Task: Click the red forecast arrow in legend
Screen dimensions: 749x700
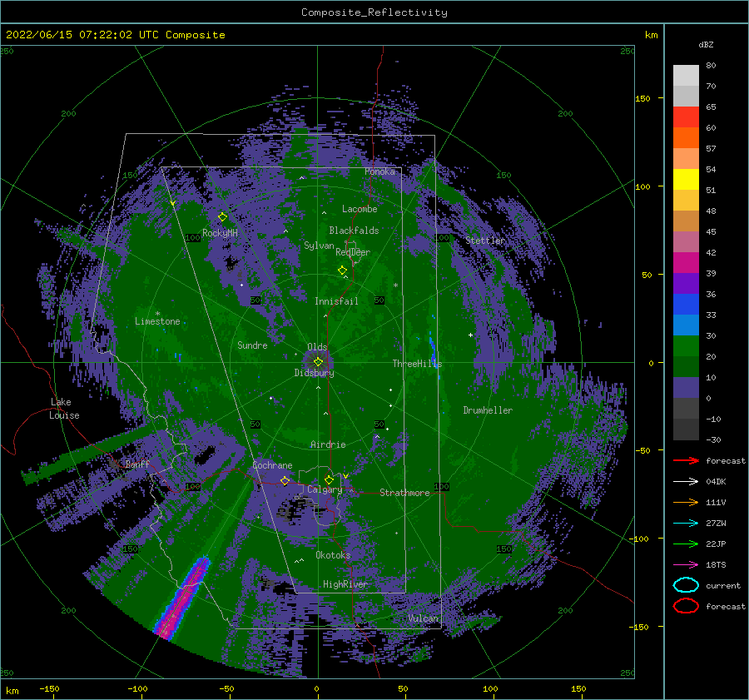Action: click(x=686, y=460)
